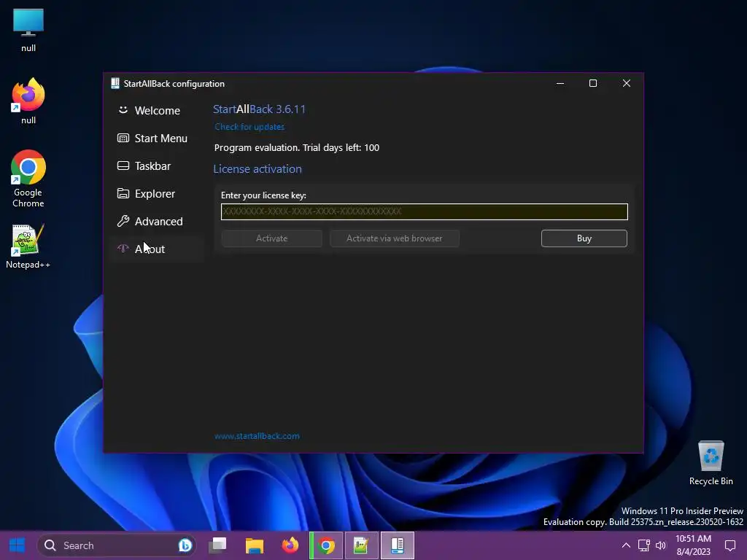Open the notification center icon

[730, 545]
